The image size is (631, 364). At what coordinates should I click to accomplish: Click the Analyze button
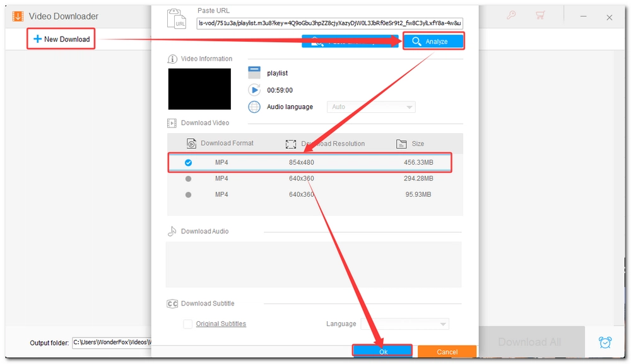pyautogui.click(x=433, y=42)
